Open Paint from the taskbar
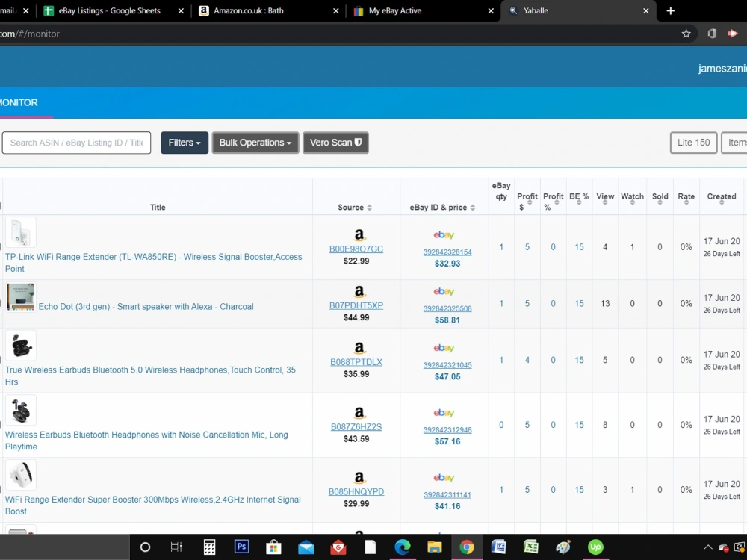This screenshot has height=560, width=747. (563, 547)
